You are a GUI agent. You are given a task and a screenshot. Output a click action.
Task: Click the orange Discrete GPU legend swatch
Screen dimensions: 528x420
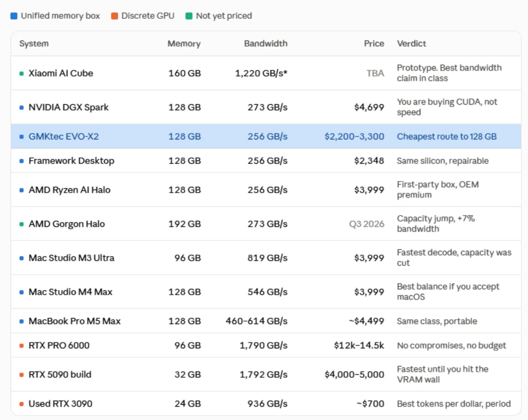tap(114, 16)
